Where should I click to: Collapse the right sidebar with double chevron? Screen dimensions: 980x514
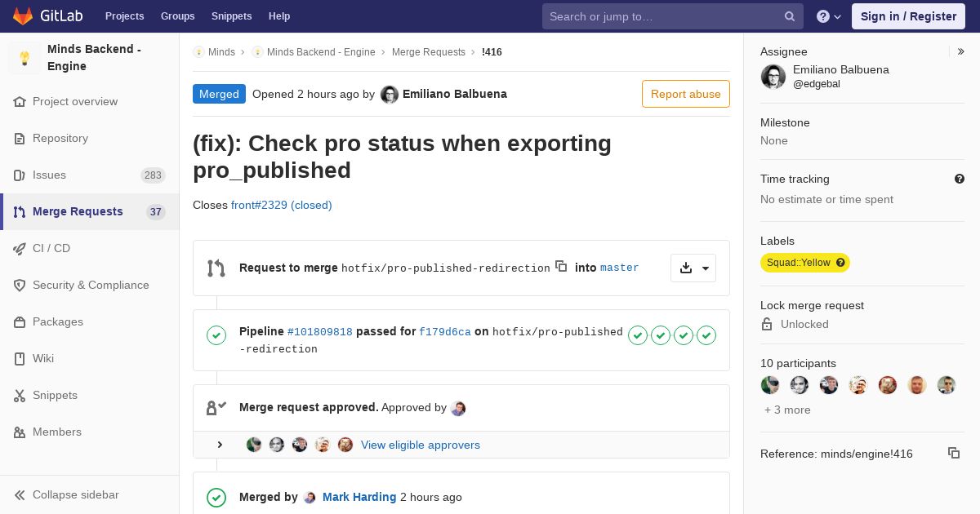(961, 51)
